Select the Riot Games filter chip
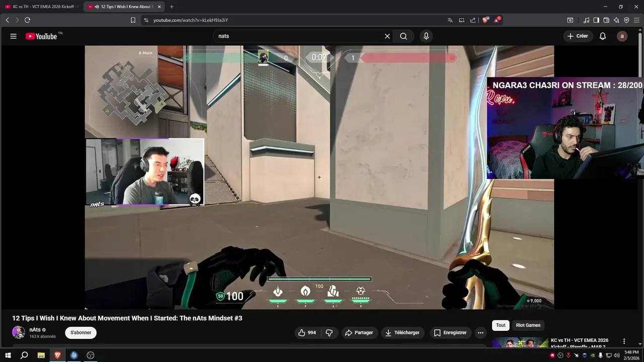The image size is (644, 362). pos(528,325)
